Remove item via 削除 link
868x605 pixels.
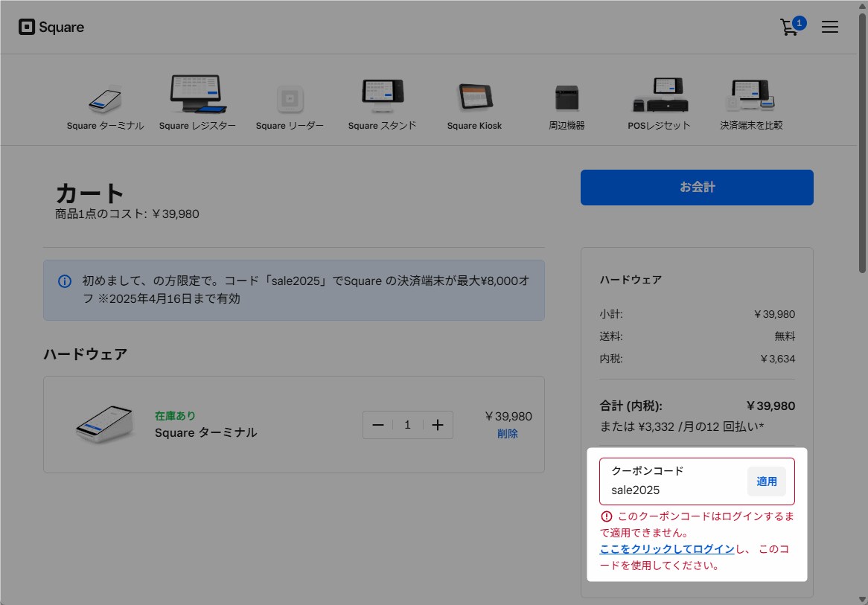(x=508, y=433)
